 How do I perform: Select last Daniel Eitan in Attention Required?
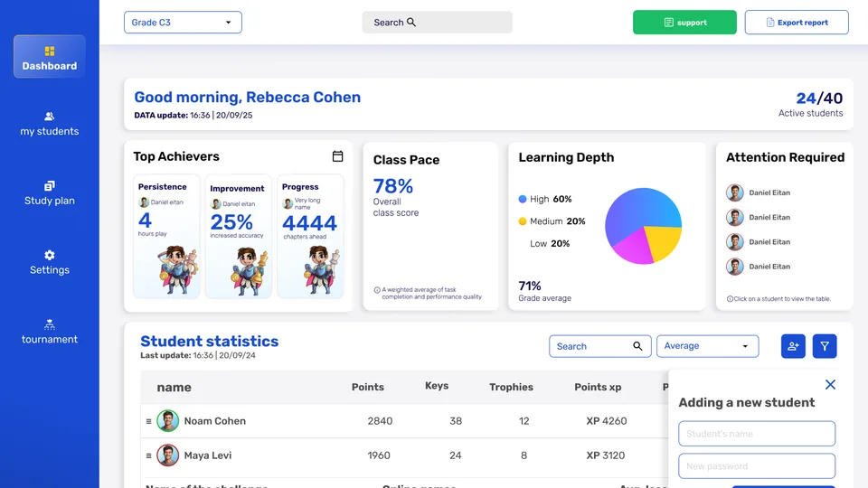click(758, 266)
